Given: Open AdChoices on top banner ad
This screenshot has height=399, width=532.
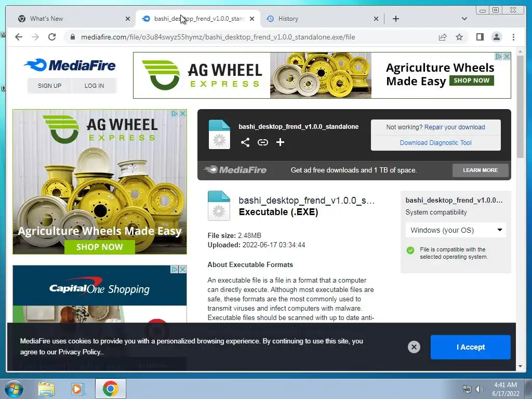Looking at the screenshot, I should (498, 56).
